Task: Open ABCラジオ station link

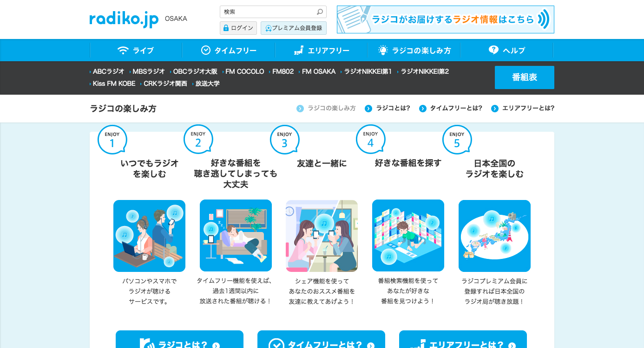Action: 108,71
